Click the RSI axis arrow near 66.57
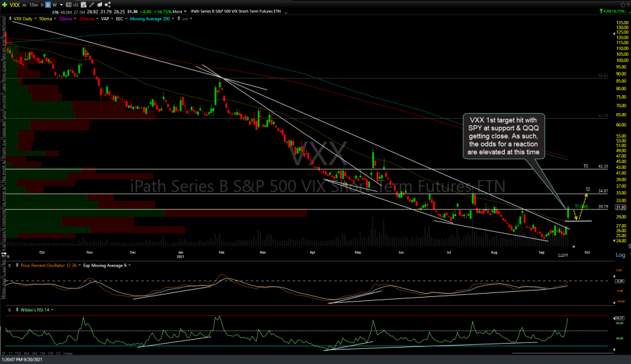The image size is (631, 364). [614, 318]
